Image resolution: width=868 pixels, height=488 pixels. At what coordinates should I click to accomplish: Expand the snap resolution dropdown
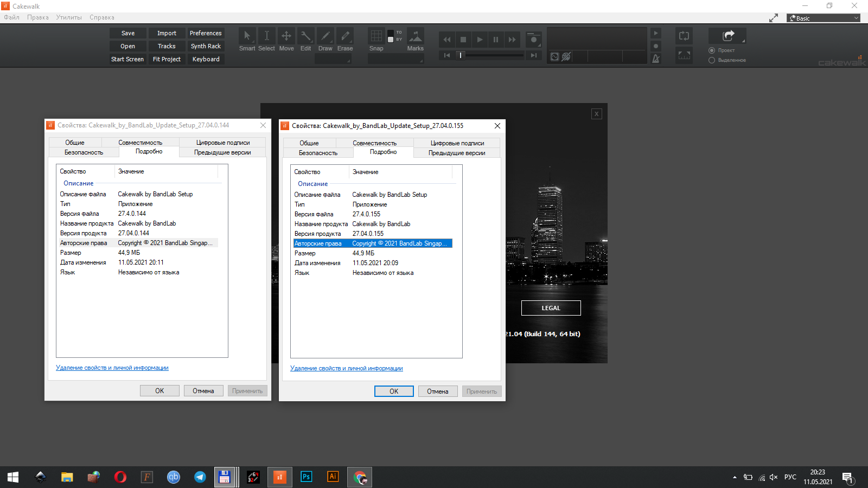(395, 59)
